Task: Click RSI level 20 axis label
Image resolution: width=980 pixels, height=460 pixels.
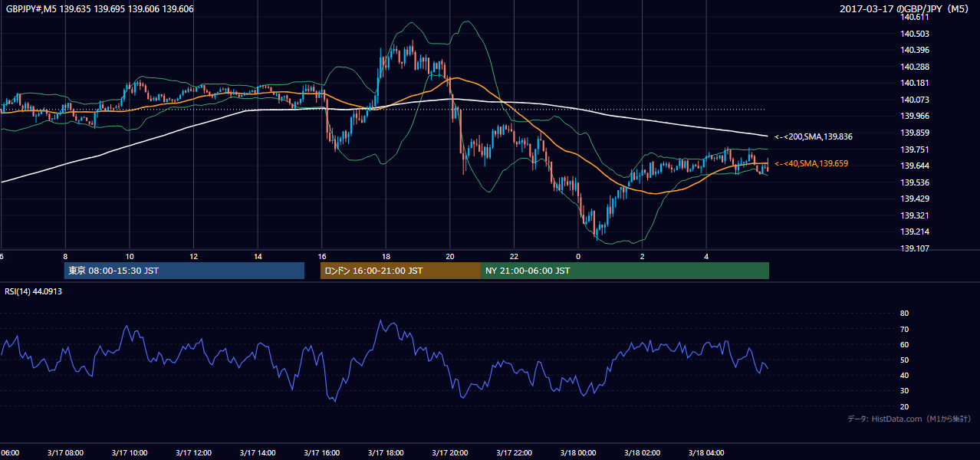Action: point(904,407)
